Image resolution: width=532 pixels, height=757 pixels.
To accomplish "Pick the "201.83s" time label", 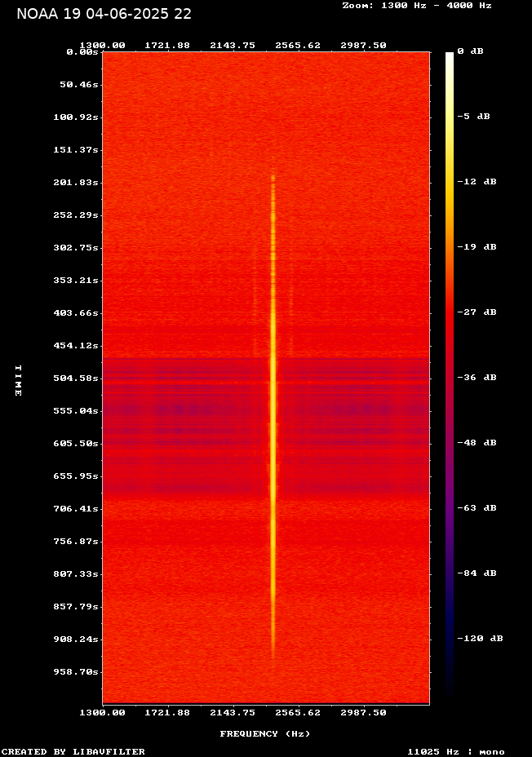I will click(x=76, y=182).
